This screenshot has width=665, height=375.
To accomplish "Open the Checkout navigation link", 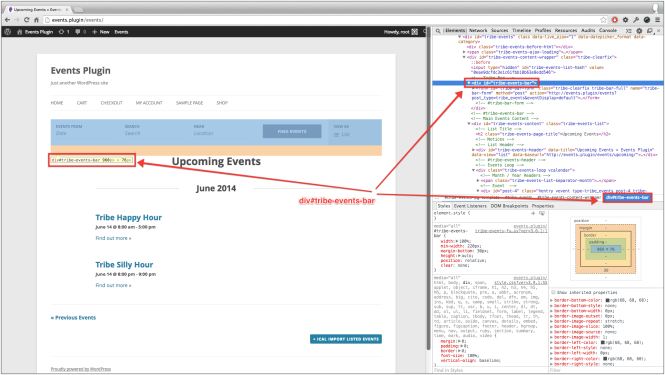I will 112,103.
